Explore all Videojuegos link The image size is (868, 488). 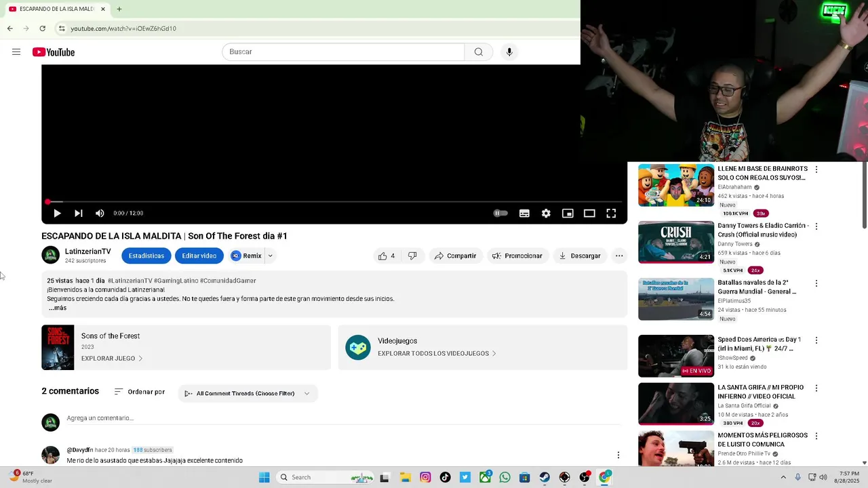point(437,354)
